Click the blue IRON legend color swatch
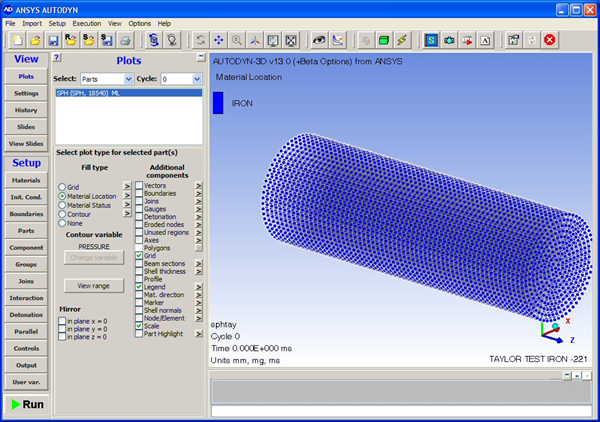The height and width of the screenshot is (422, 600). 218,103
